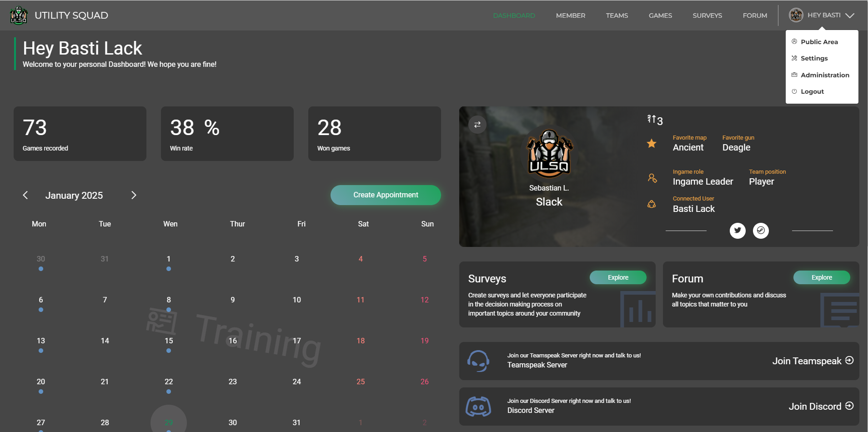This screenshot has height=432, width=868.
Task: Click the Create Appointment button
Action: coord(386,195)
